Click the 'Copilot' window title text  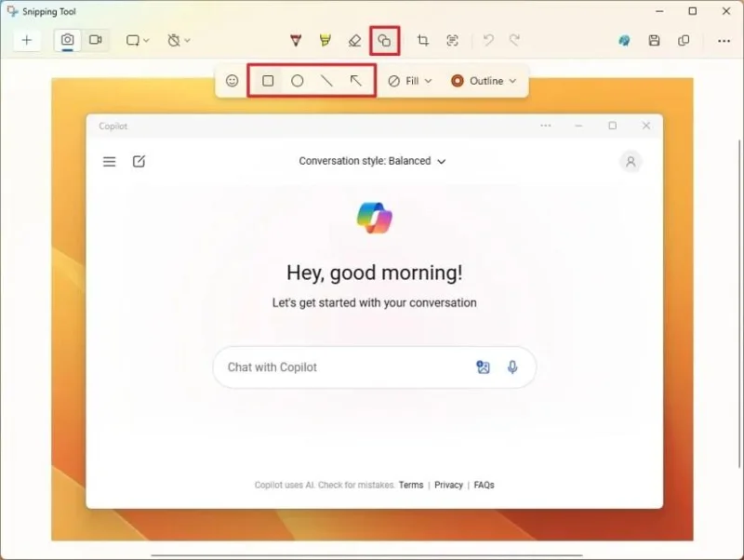pos(113,126)
